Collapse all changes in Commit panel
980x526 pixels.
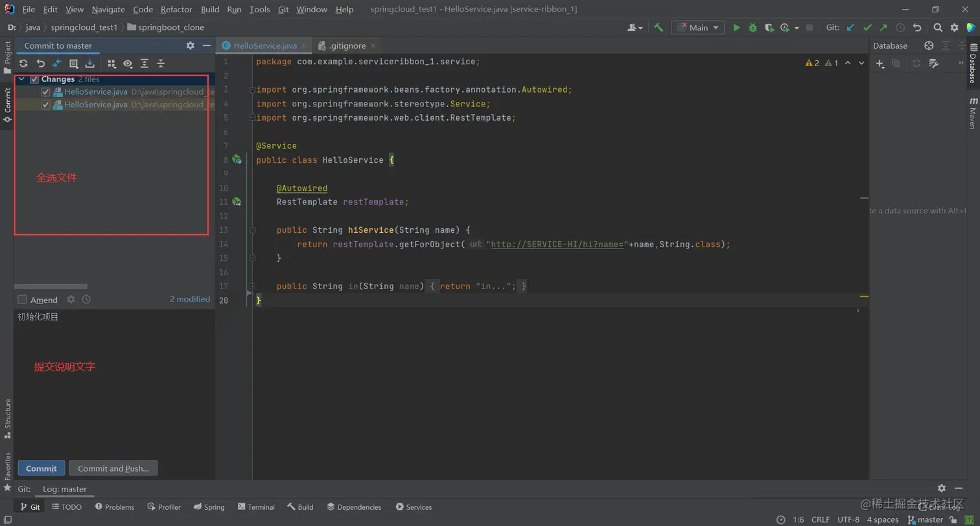161,64
